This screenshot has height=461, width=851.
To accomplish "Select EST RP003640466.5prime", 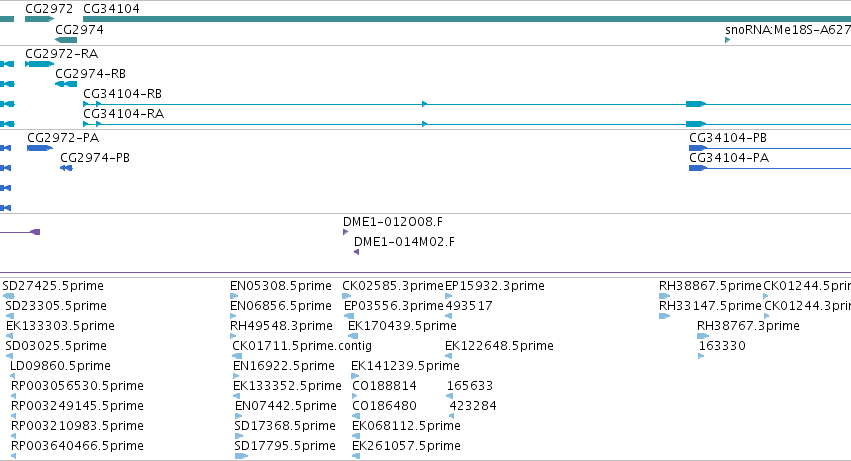I will tap(77, 446).
